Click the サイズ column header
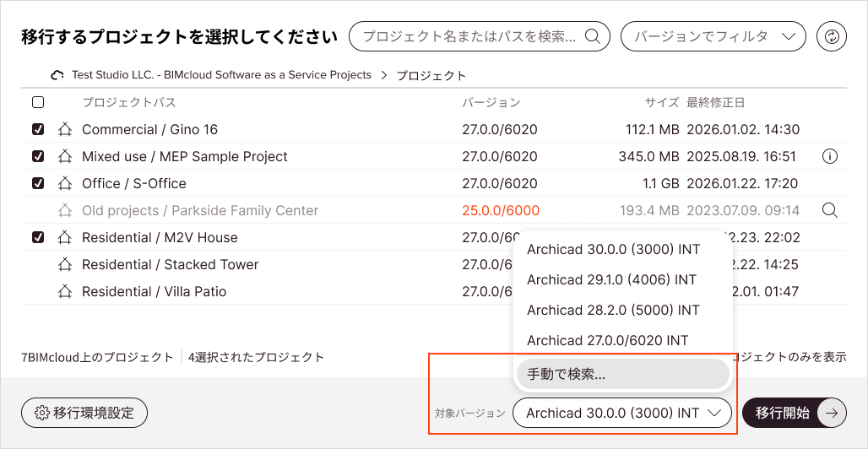Screen dimensions: 868x449 tap(661, 102)
